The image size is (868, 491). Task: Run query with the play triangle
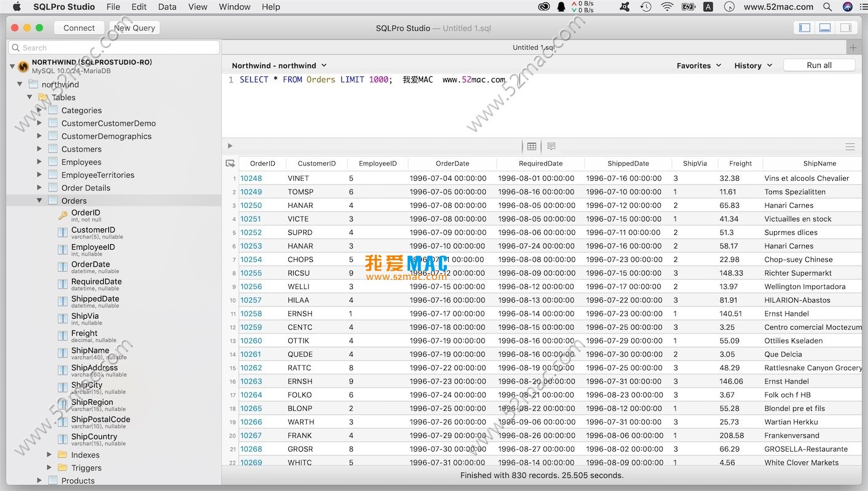click(230, 146)
